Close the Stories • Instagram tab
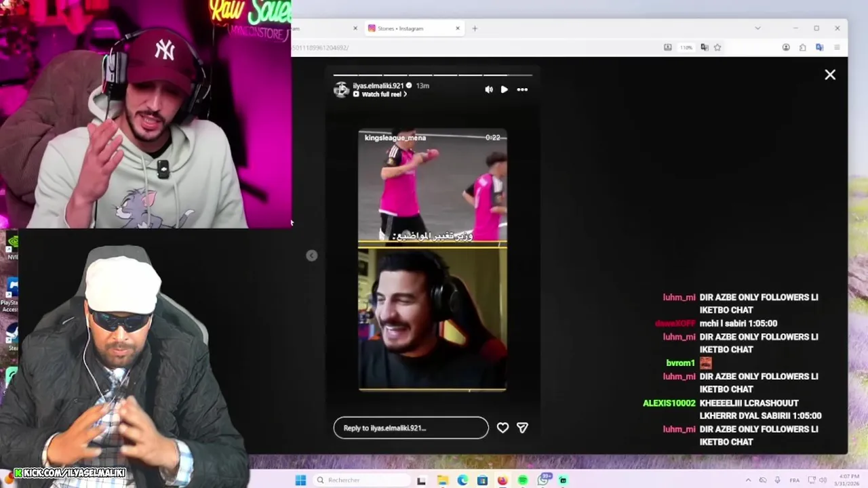This screenshot has width=868, height=488. pyautogui.click(x=458, y=28)
